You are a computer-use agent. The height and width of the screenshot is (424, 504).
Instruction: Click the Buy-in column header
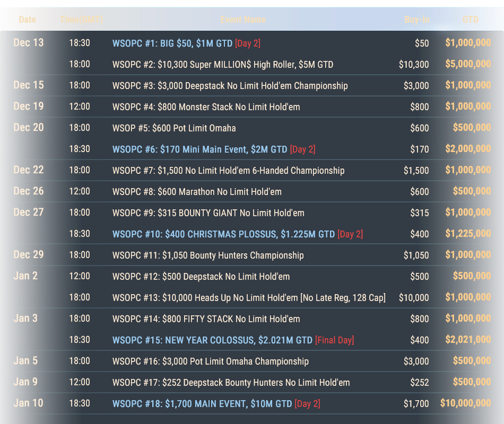(x=416, y=20)
